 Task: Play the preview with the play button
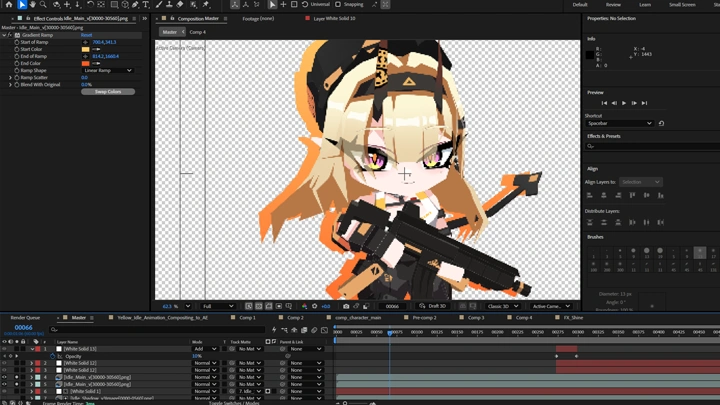(624, 103)
